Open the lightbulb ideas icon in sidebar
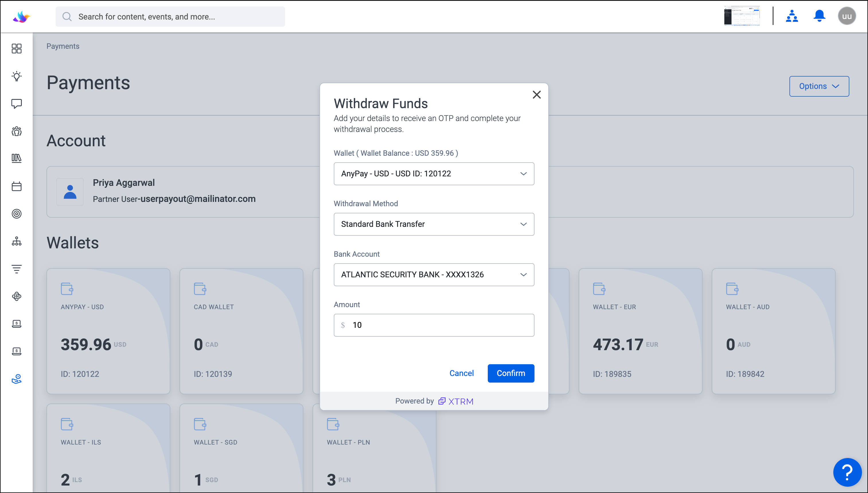868x493 pixels. pyautogui.click(x=17, y=76)
